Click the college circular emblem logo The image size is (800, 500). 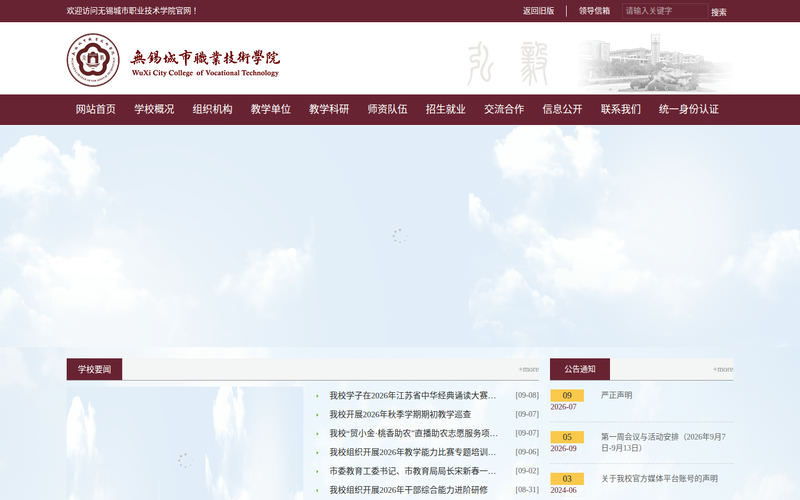93,60
